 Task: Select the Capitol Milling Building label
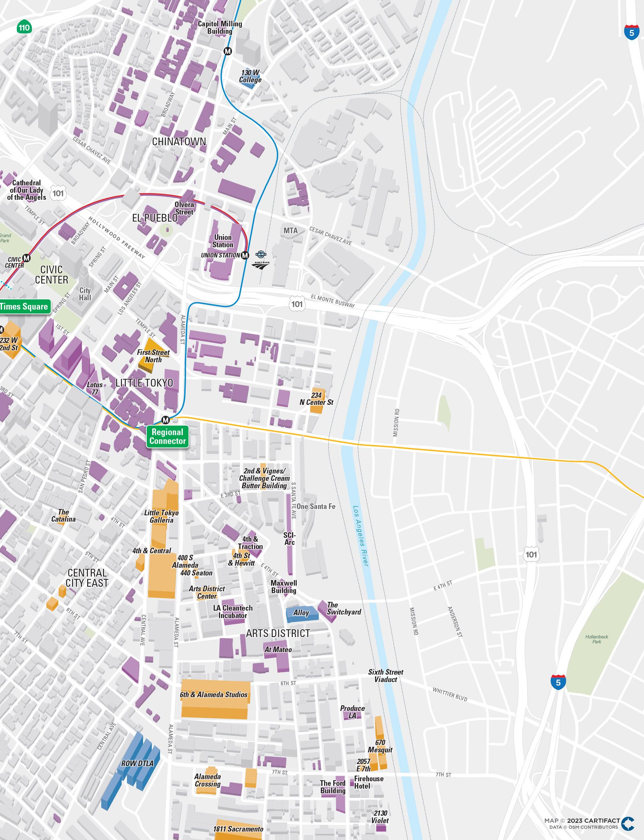click(220, 27)
